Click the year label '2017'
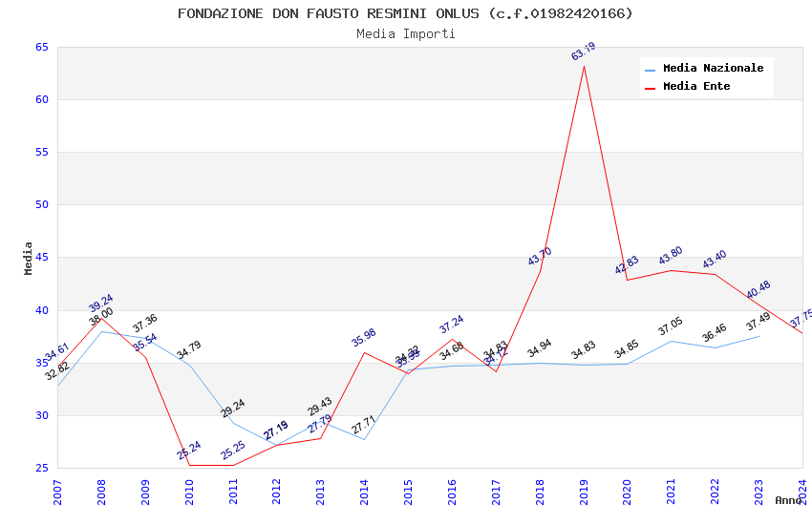This screenshot has height=525, width=812. pyautogui.click(x=496, y=492)
